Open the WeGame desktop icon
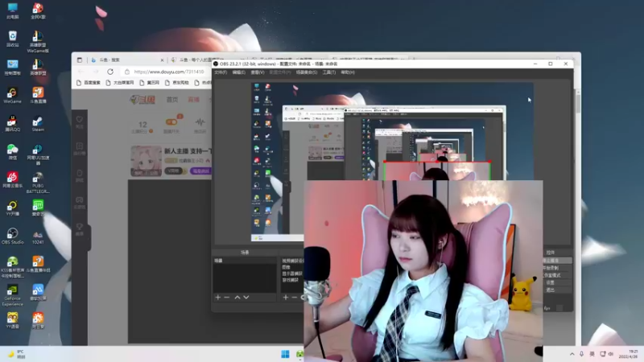644x362 pixels. pyautogui.click(x=12, y=95)
